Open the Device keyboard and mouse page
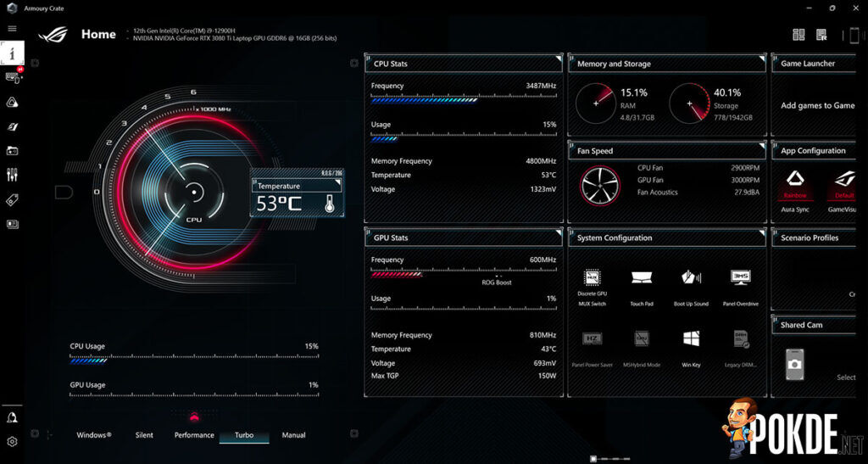 (13, 77)
